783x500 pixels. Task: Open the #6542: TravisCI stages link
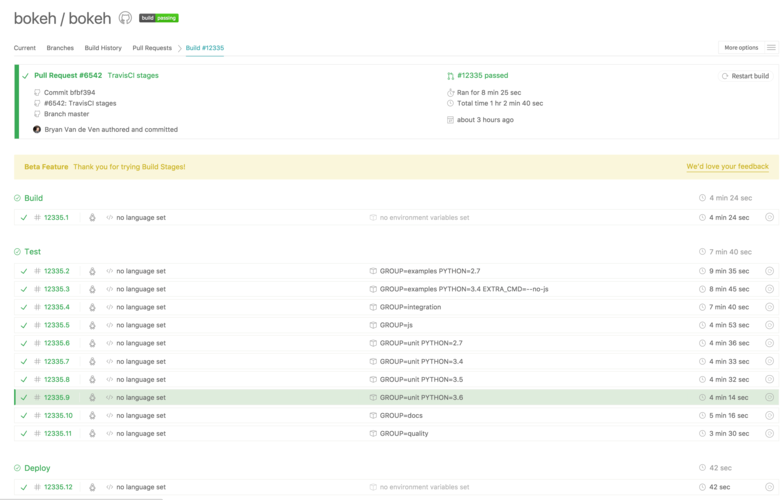[80, 103]
